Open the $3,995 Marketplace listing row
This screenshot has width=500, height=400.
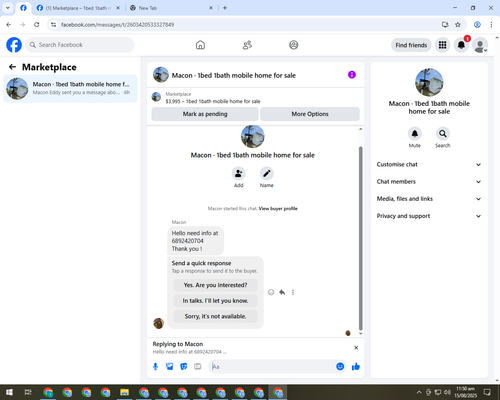point(256,98)
